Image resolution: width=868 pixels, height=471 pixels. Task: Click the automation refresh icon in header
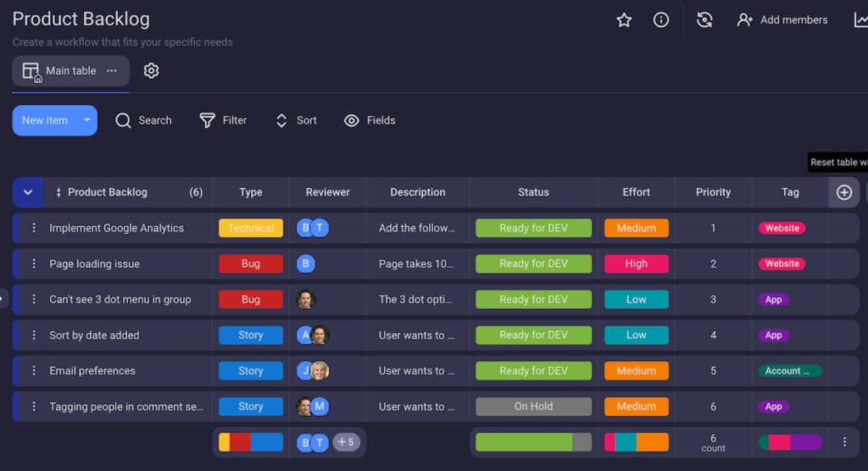coord(704,20)
